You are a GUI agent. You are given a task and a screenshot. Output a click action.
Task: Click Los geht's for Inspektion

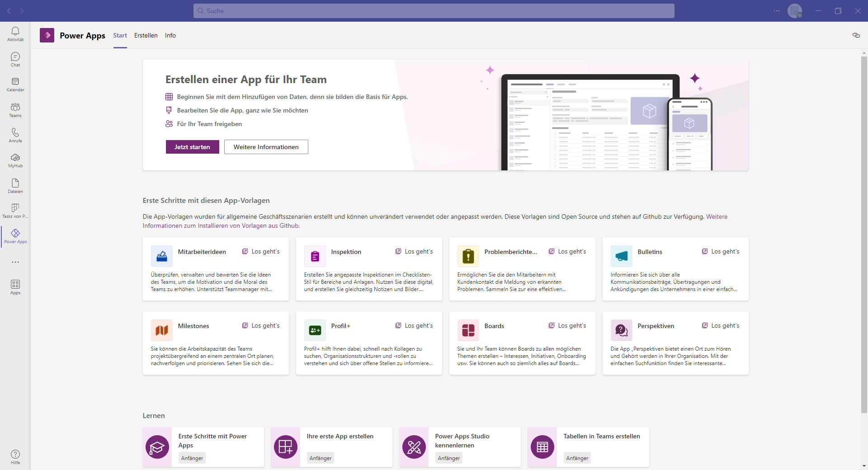click(x=414, y=251)
